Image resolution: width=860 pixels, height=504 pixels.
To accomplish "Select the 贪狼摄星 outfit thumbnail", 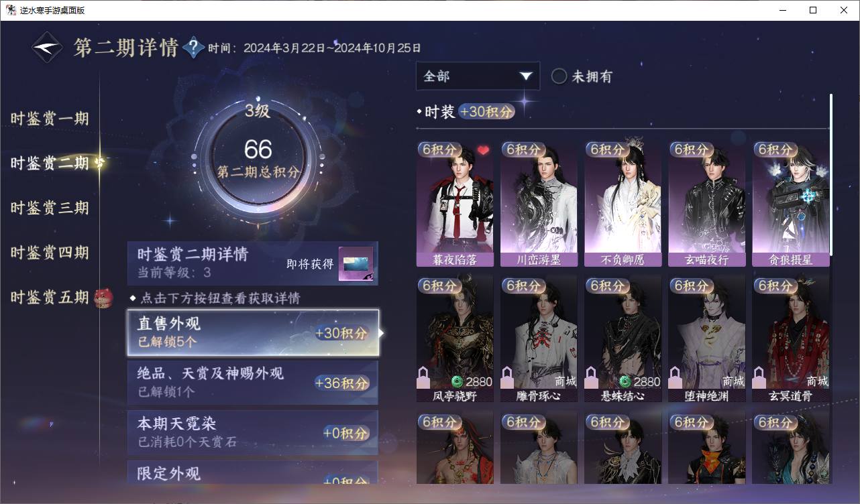I will [x=791, y=204].
